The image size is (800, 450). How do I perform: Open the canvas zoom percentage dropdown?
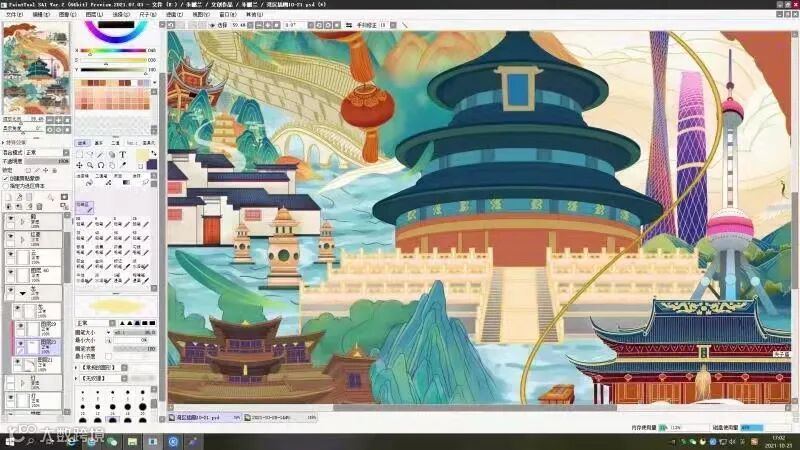[250, 24]
